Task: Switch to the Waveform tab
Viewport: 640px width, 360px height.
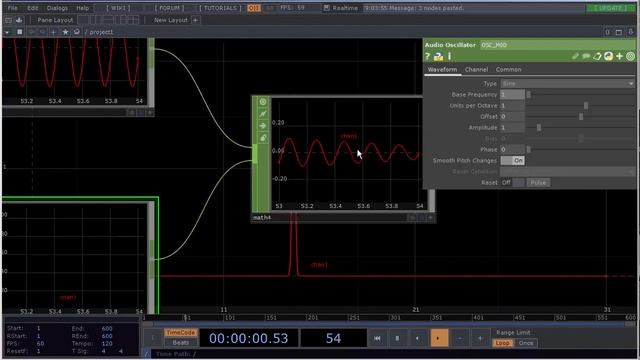Action: click(442, 70)
